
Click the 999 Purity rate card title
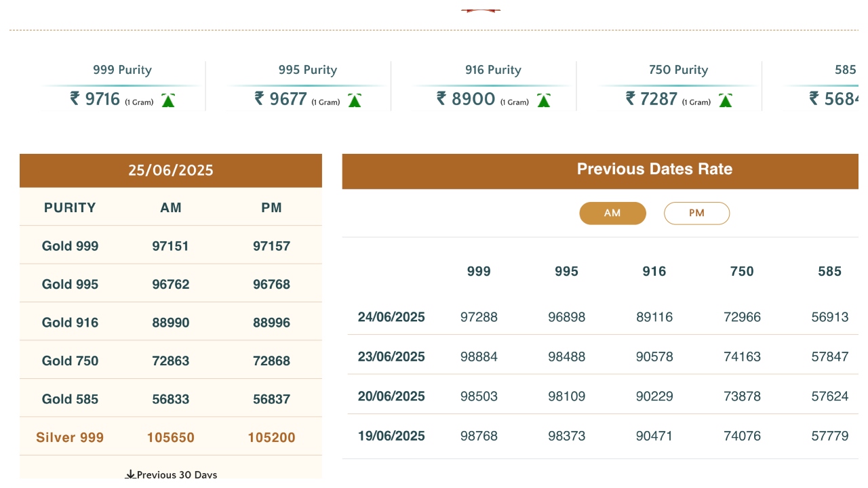pyautogui.click(x=122, y=70)
